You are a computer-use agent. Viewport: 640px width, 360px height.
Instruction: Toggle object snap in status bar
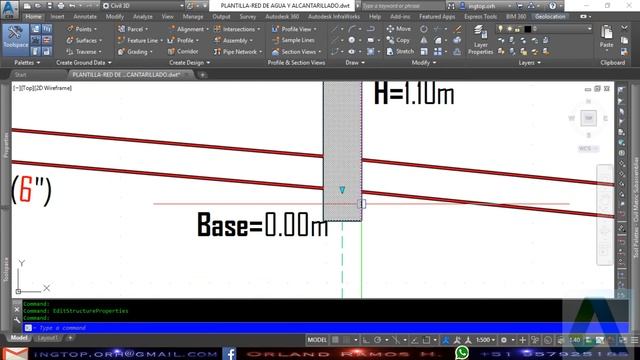[426, 340]
